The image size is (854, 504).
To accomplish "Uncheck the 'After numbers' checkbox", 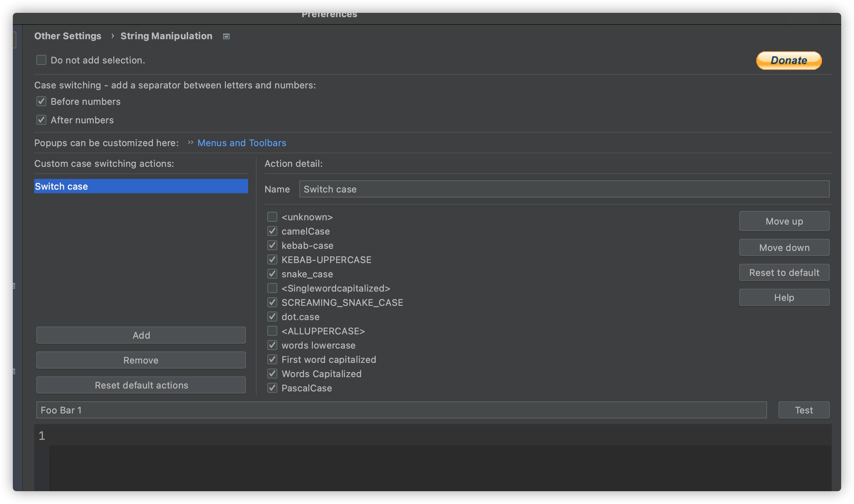I will [41, 120].
